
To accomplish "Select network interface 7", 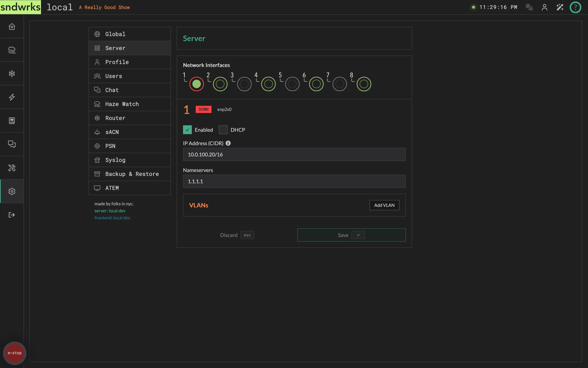I will click(339, 84).
